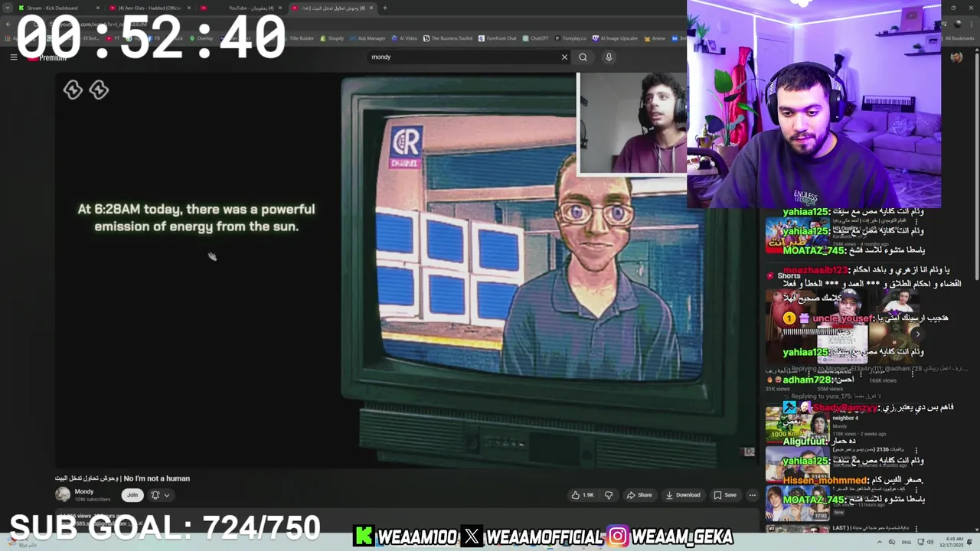Close the Stream - Kick Dashboard tab

(97, 8)
